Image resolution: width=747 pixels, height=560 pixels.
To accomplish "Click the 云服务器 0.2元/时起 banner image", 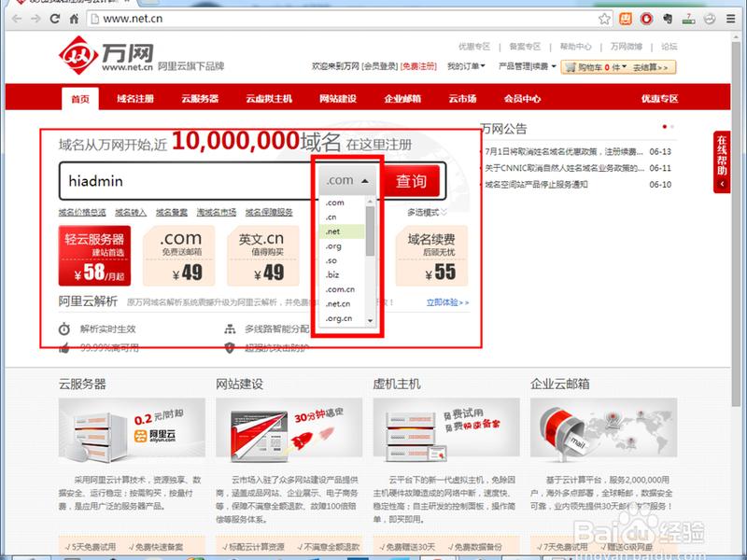I will [132, 430].
